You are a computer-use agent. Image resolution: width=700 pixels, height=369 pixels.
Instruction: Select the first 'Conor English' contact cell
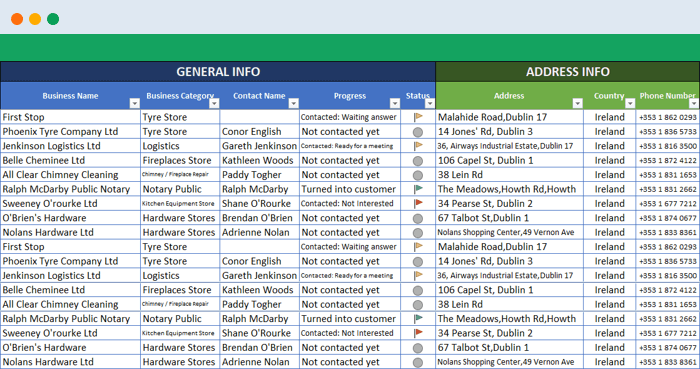click(x=259, y=132)
